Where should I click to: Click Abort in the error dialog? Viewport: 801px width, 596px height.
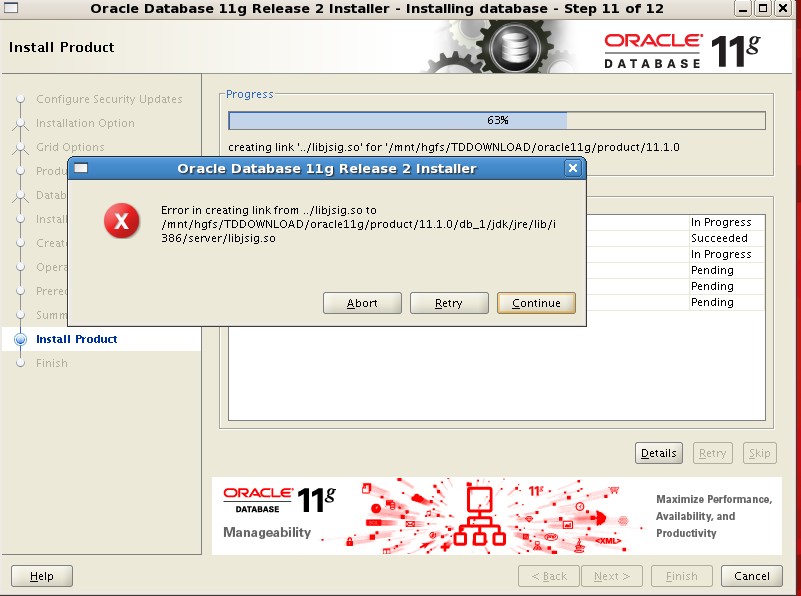coord(362,303)
